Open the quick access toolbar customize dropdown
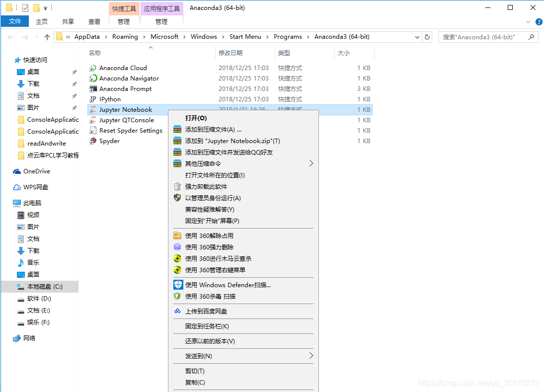 45,8
